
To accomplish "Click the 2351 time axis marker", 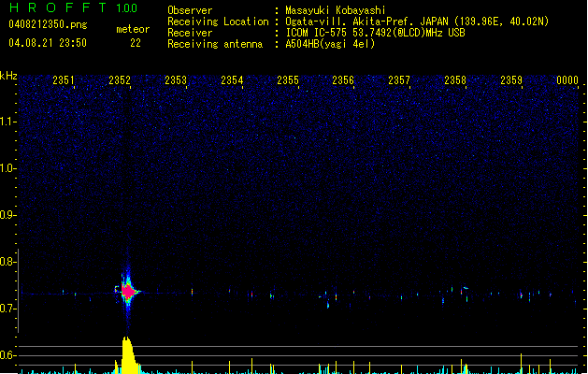I will point(64,80).
